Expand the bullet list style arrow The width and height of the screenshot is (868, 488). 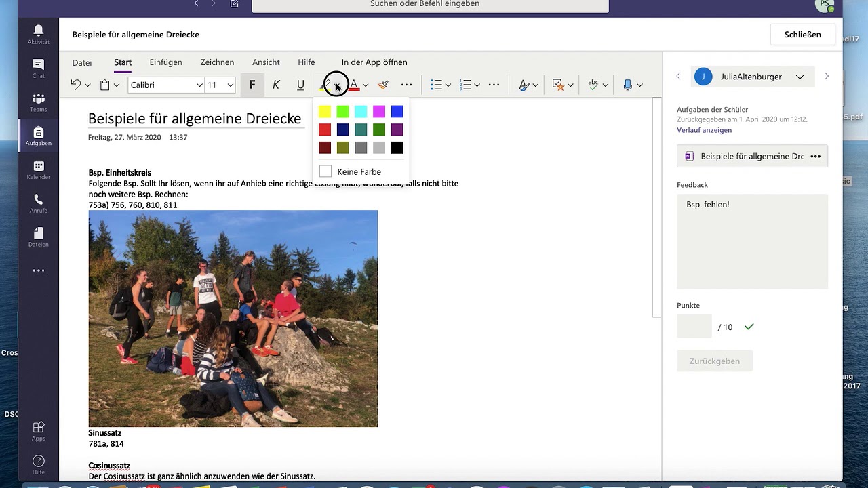(448, 85)
